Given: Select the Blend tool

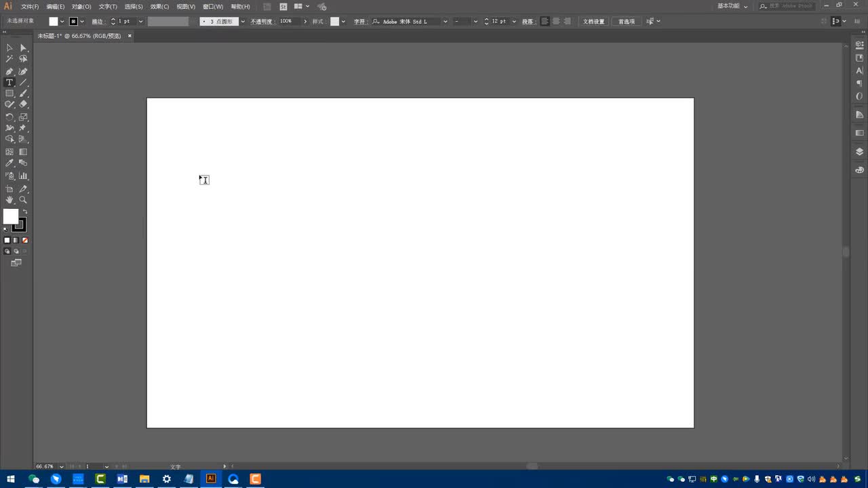Looking at the screenshot, I should coord(23,163).
